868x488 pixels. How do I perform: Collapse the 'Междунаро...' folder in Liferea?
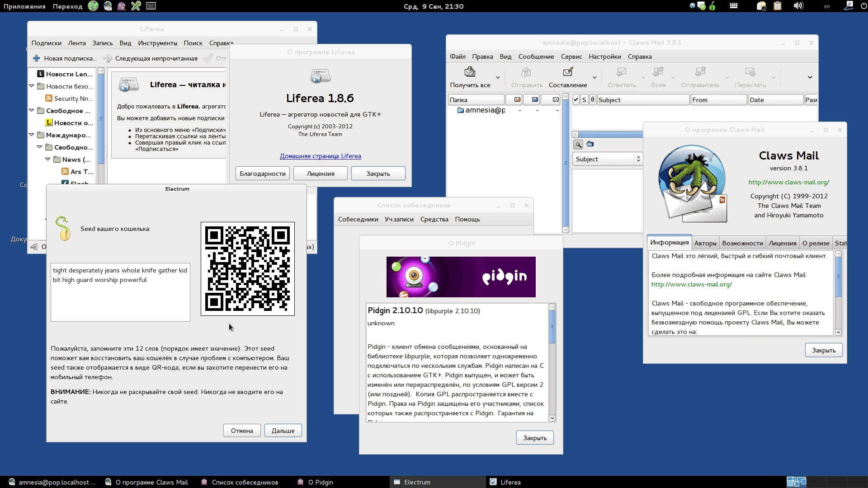click(32, 135)
